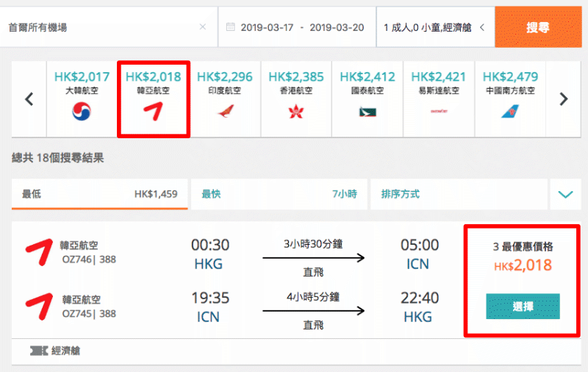Edit the 2019-03-17 to 2019-03-20 dates

[302, 27]
